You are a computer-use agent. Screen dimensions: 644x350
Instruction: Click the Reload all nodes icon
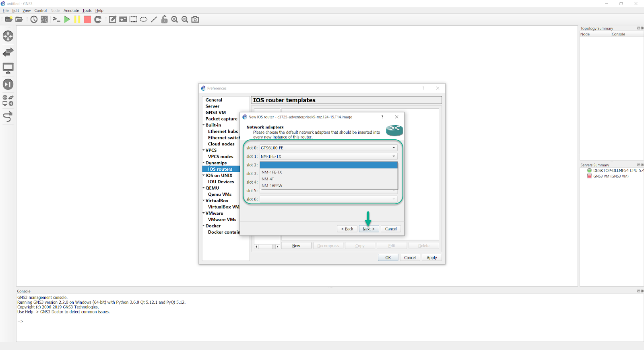click(x=98, y=19)
